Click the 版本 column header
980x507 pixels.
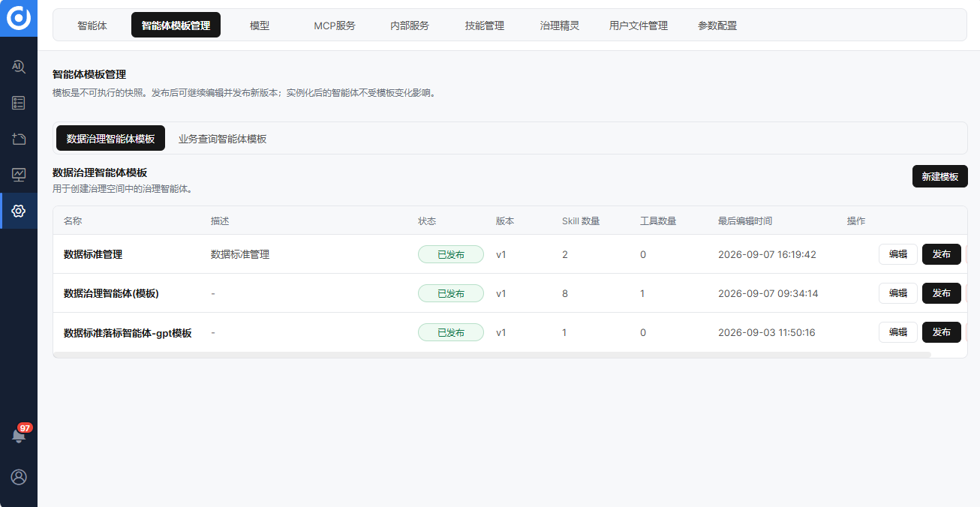[505, 220]
